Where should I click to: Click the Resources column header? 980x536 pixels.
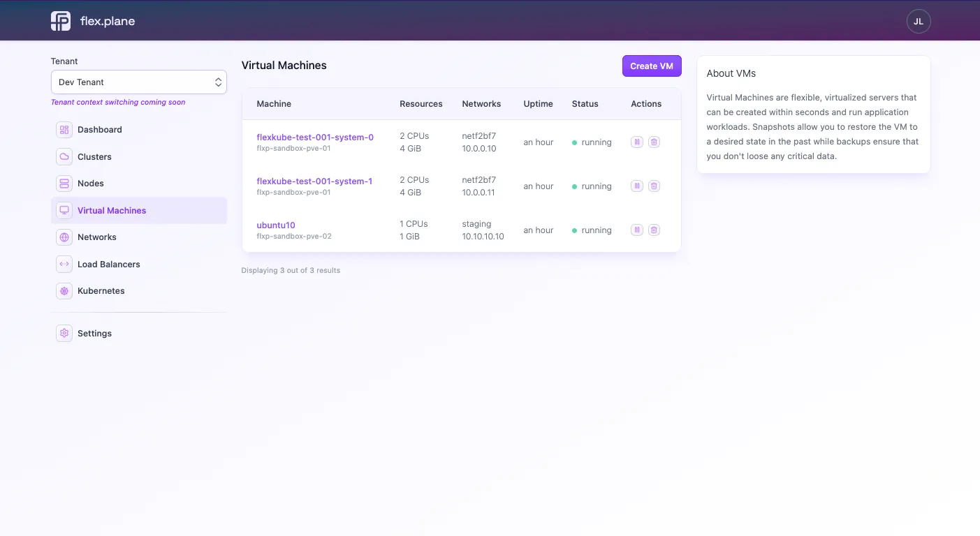[x=421, y=104]
